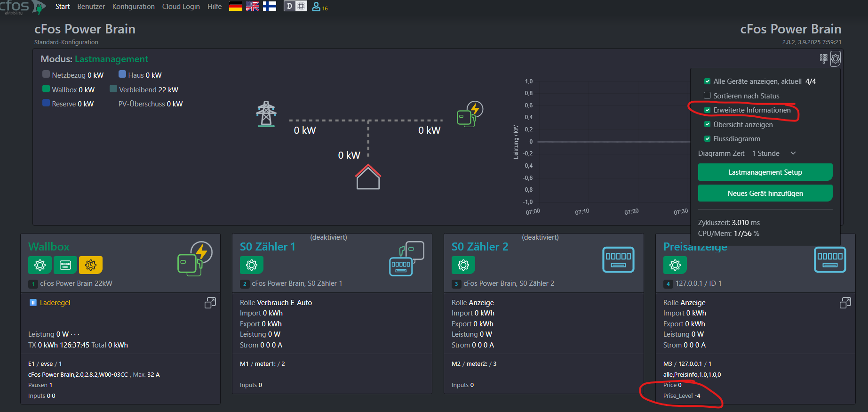Click Neues Gerät hinzufügen button

pos(765,193)
